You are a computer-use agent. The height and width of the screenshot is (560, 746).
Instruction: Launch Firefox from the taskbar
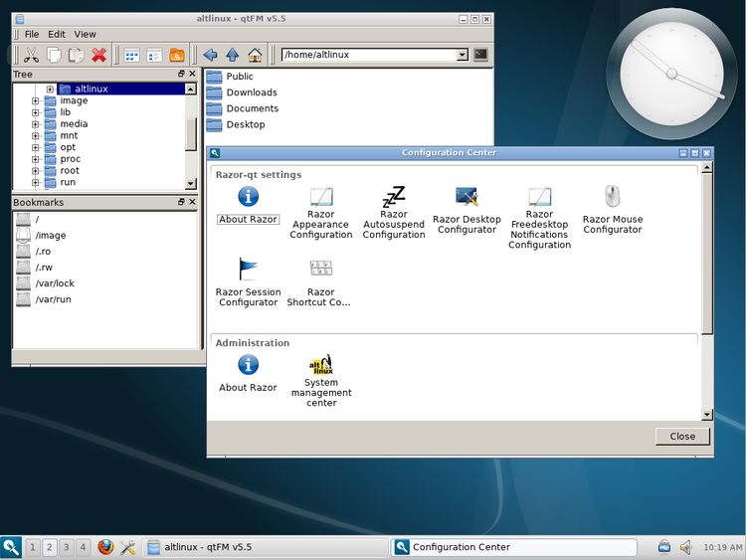coord(105,547)
